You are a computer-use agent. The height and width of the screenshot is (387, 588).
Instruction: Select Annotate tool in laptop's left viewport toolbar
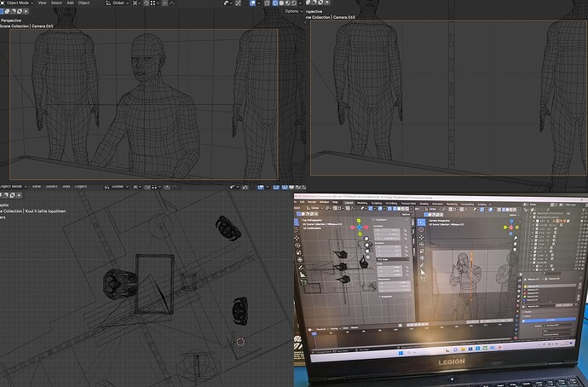(301, 268)
